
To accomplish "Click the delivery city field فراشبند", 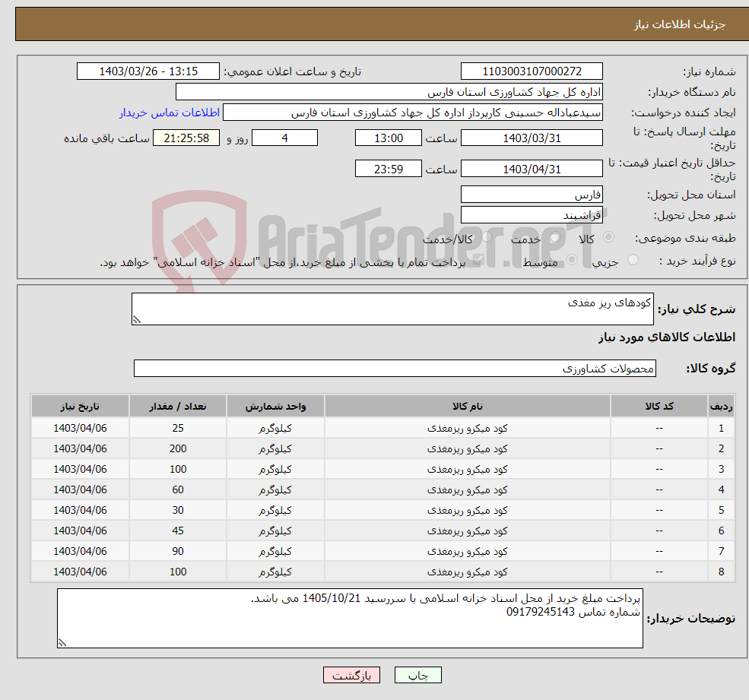I will click(532, 215).
